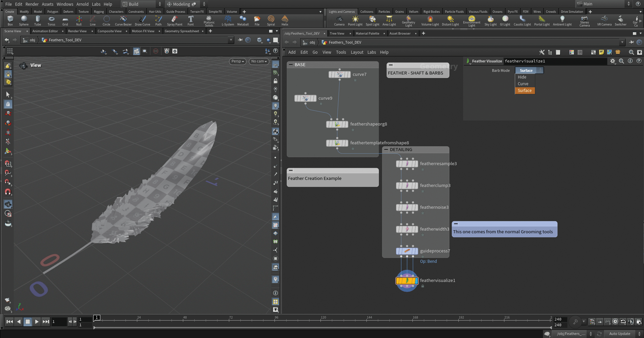This screenshot has height=338, width=644.
Task: Select the Curve Bezier tool
Action: click(x=123, y=20)
